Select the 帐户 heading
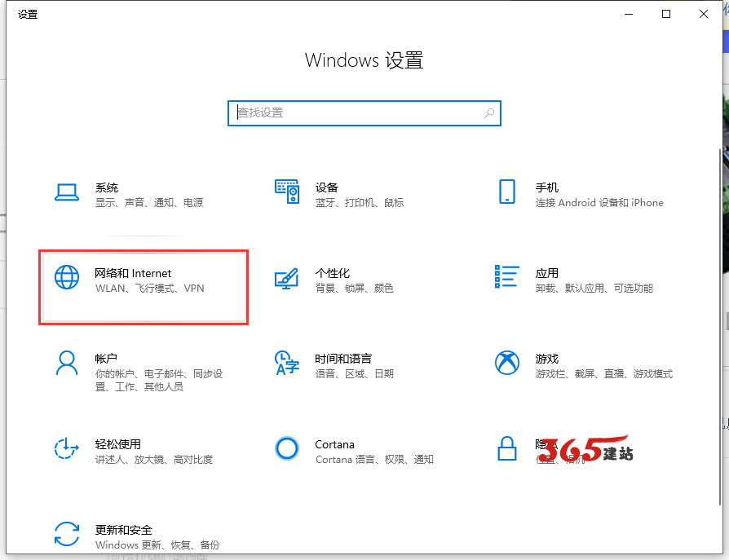This screenshot has height=560, width=729. point(106,359)
